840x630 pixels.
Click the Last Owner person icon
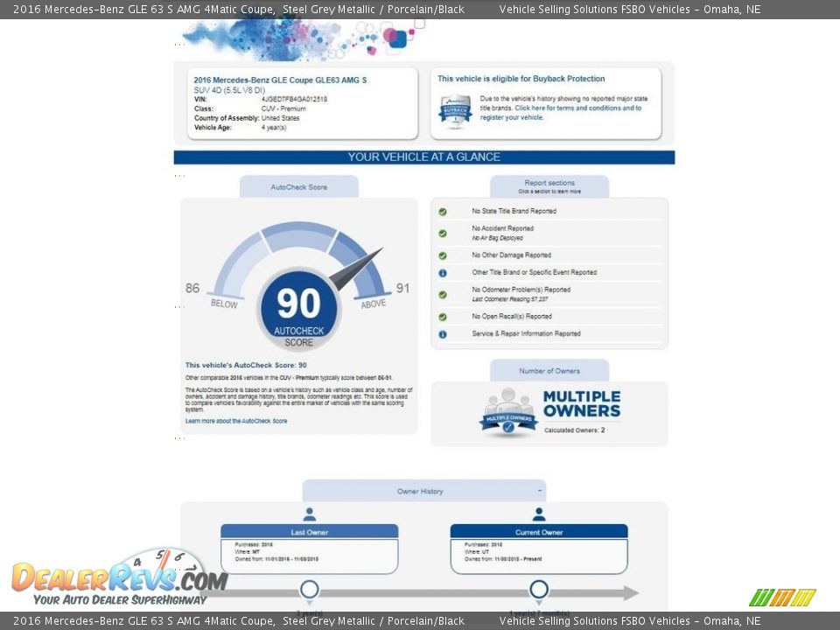[309, 514]
